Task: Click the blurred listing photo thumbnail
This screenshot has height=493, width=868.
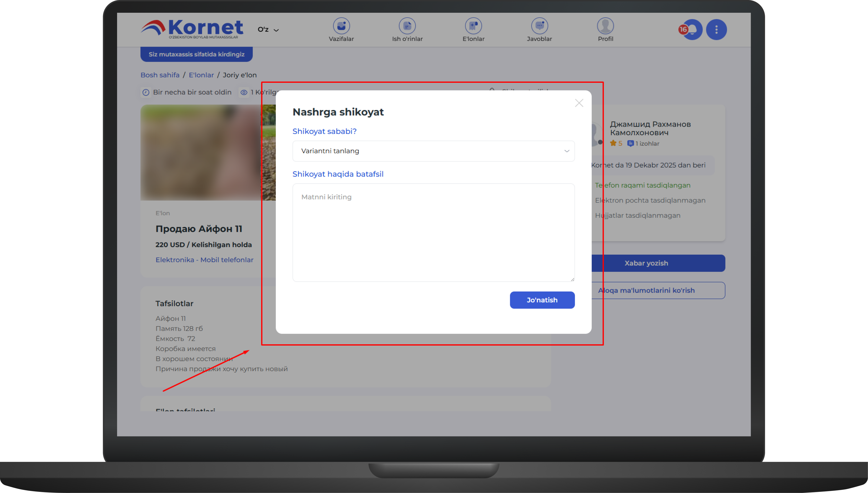Action: point(200,152)
